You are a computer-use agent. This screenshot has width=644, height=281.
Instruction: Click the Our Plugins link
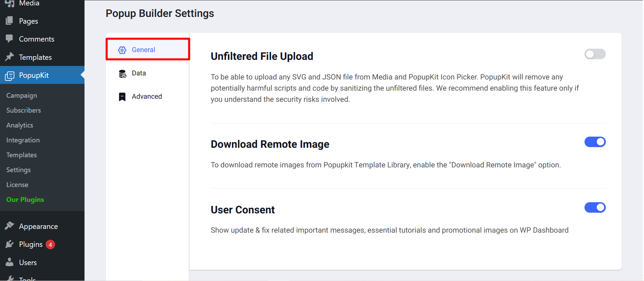[x=25, y=200]
